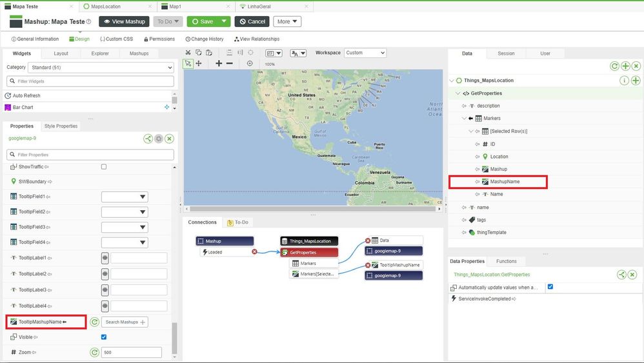Enable the ShowTraffic checkbox

104,167
